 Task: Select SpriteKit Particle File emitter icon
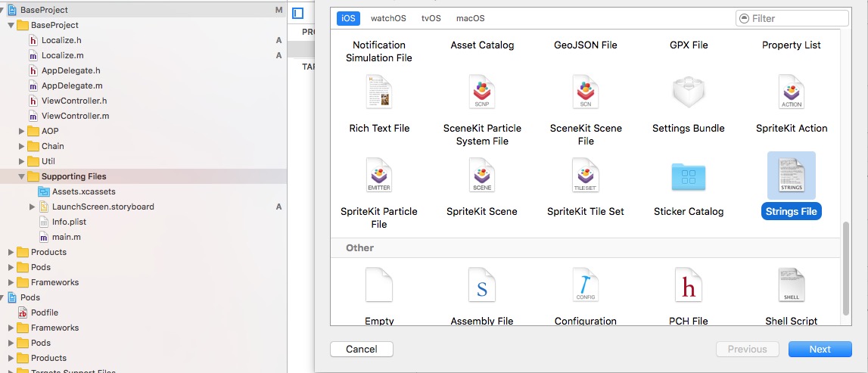tap(379, 175)
